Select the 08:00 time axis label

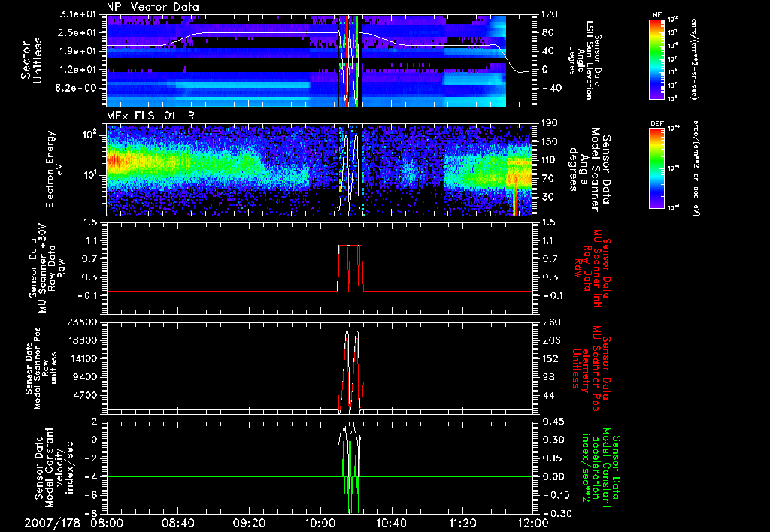coord(108,522)
